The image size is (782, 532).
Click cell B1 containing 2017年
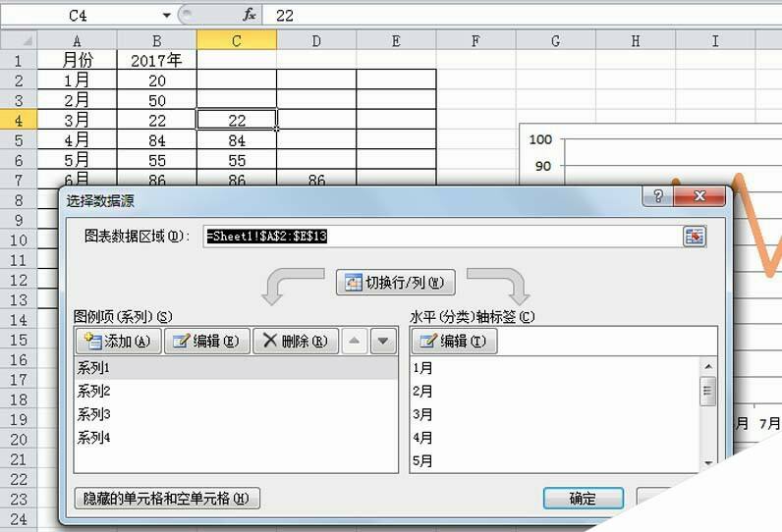click(156, 60)
